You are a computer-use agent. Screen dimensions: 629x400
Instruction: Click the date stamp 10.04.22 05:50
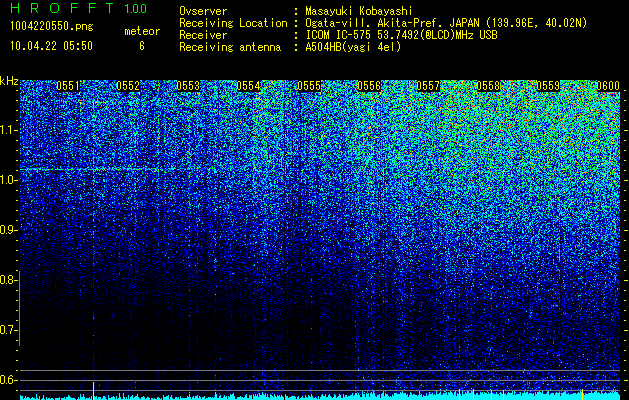51,46
